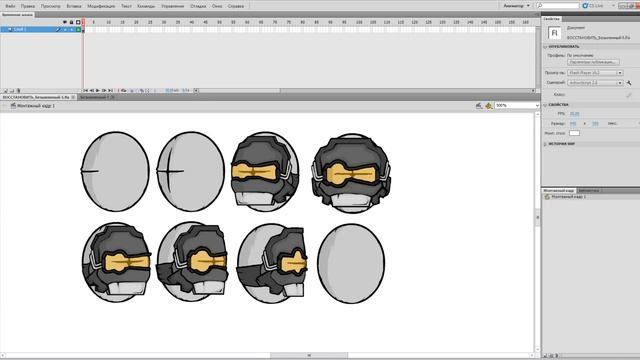Step back one frame
This screenshot has height=360, width=640.
coord(92,91)
